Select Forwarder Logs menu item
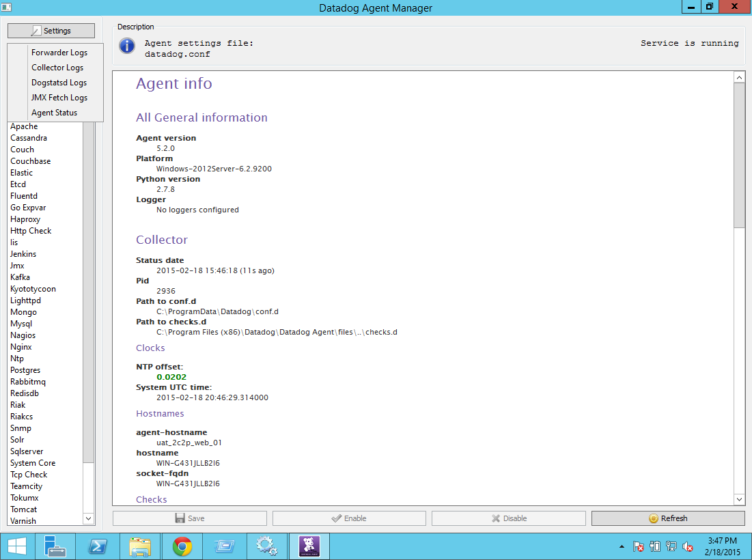Image resolution: width=752 pixels, height=560 pixels. click(59, 53)
